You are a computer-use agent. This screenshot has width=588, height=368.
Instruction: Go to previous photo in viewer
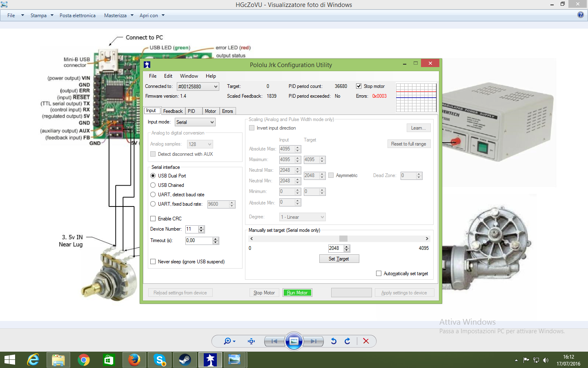coord(274,341)
